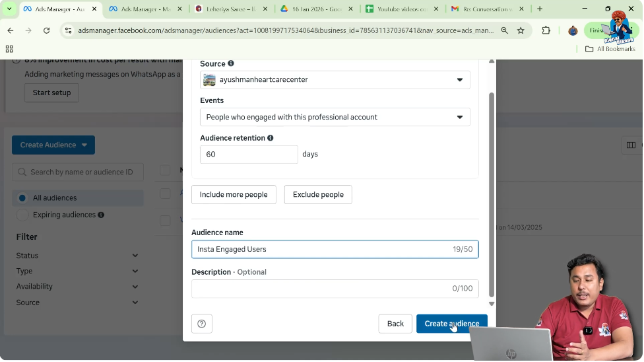
Task: Close the Youtube videos sheet tab
Action: 435,9
